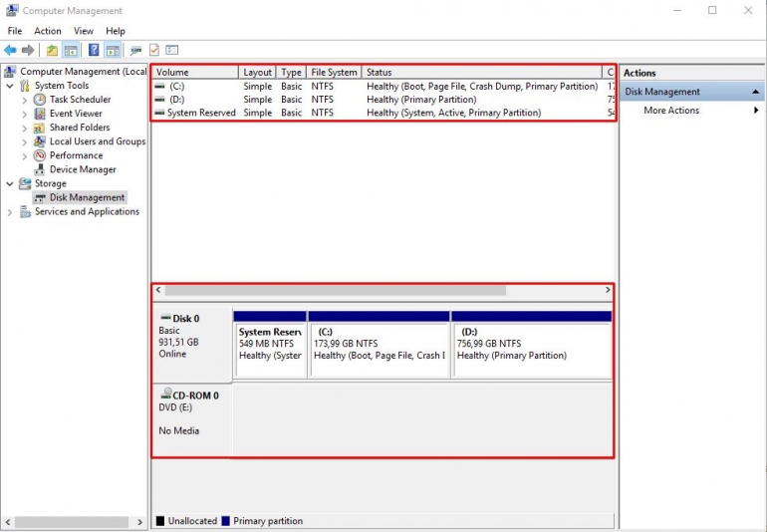
Task: Select Disk Management in the tree
Action: 87,197
